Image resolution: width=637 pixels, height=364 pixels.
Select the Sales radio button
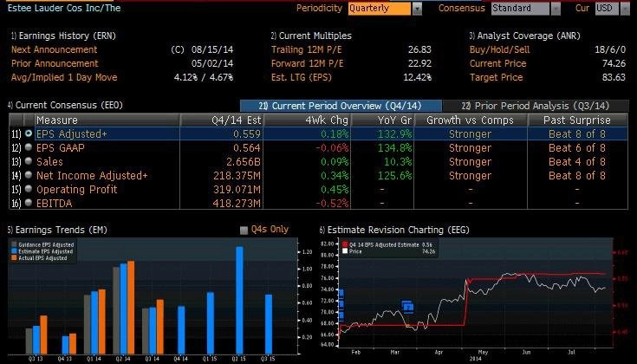pos(29,161)
